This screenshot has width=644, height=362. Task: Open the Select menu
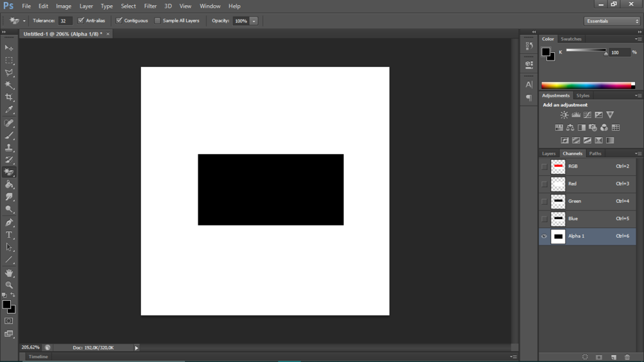pyautogui.click(x=128, y=6)
